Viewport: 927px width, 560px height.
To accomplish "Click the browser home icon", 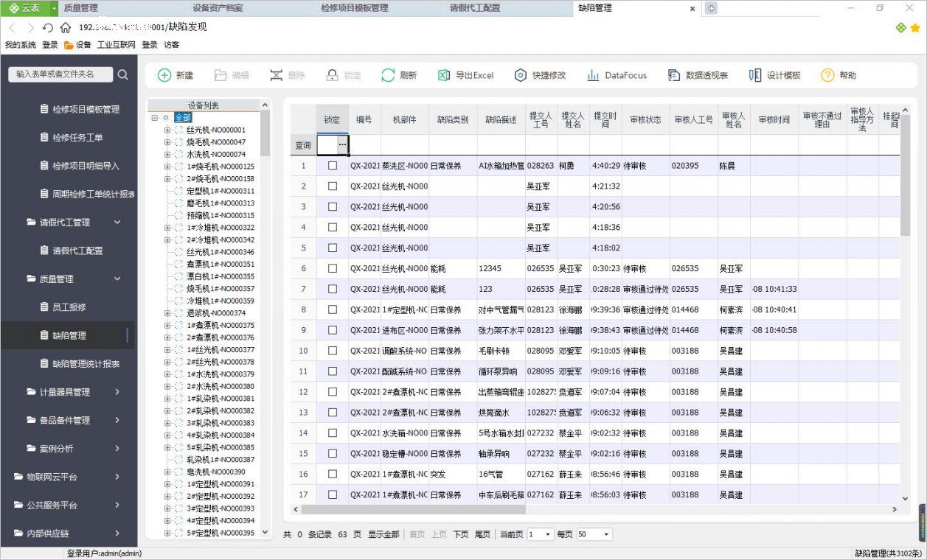I will coord(66,27).
